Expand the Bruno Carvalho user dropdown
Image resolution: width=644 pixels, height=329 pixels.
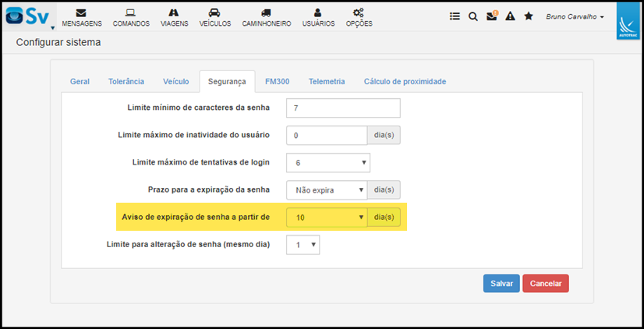tap(575, 17)
